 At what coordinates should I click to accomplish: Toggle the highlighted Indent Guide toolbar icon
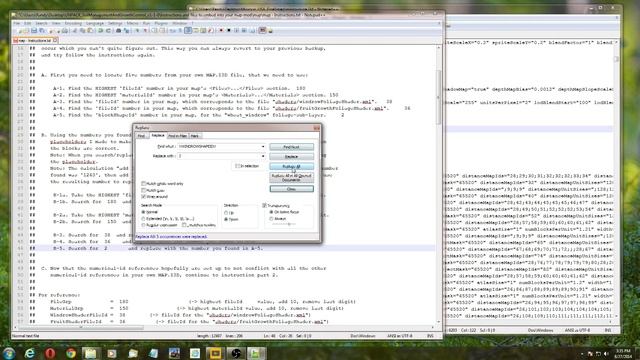tap(187, 31)
